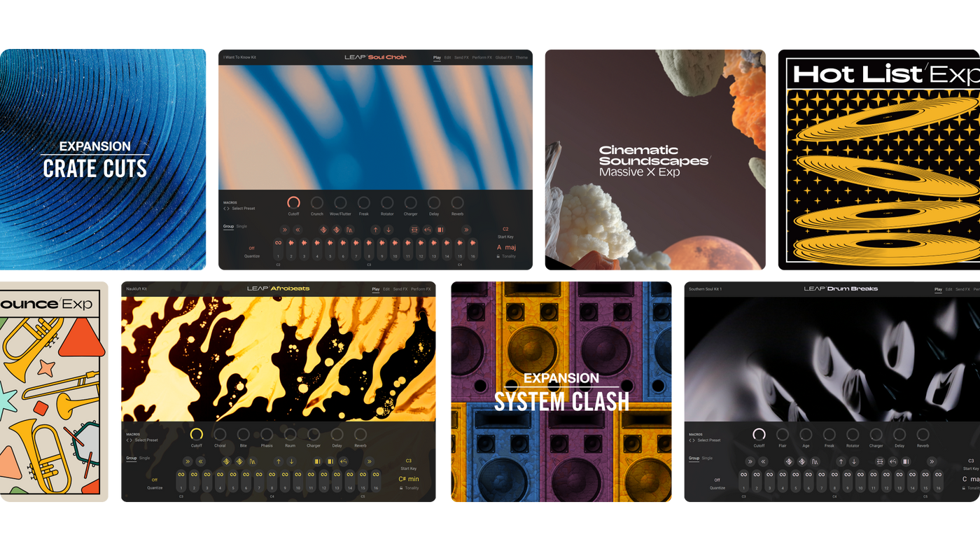980x551 pixels.
Task: Open the System Clash expansion artwork
Action: [x=561, y=391]
